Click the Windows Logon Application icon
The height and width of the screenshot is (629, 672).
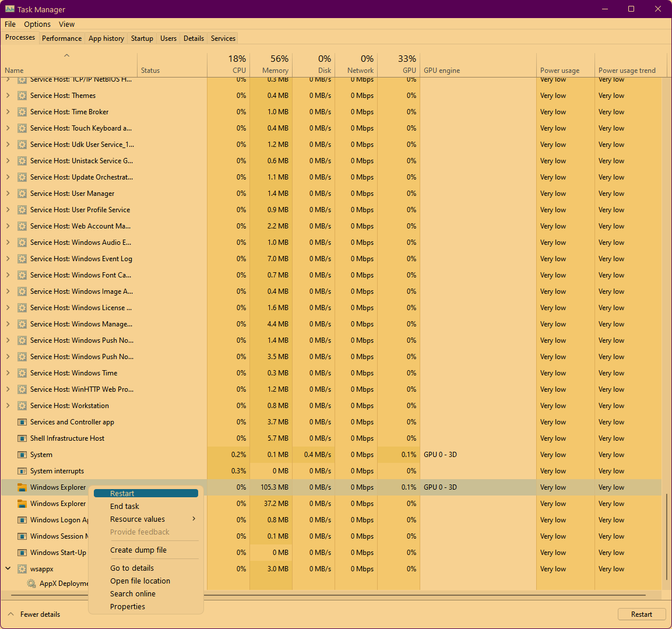(22, 519)
